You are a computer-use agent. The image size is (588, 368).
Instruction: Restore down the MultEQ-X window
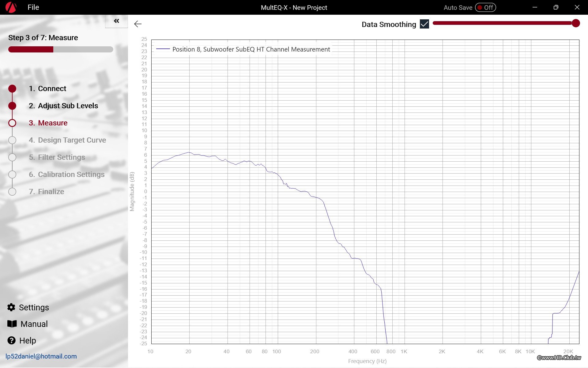(x=556, y=7)
